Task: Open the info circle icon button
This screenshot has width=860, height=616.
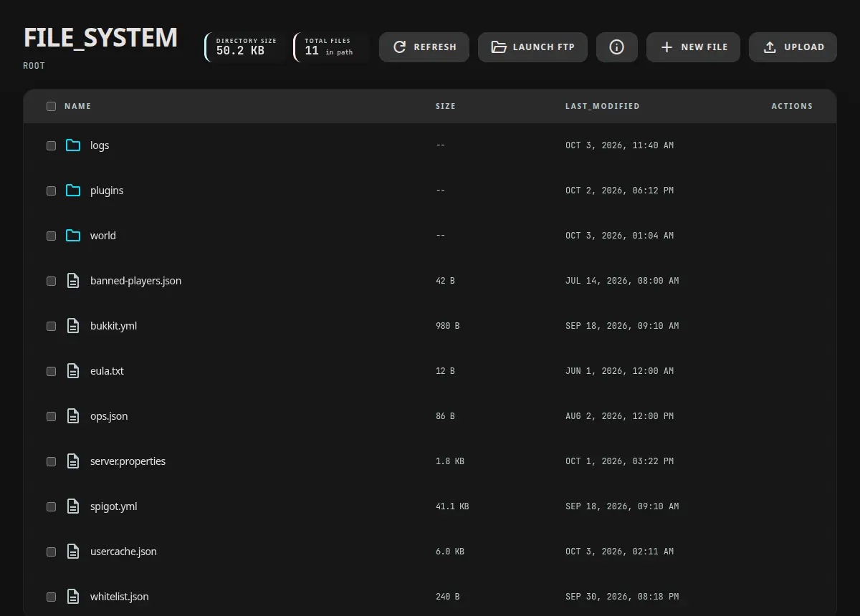Action: (x=616, y=47)
